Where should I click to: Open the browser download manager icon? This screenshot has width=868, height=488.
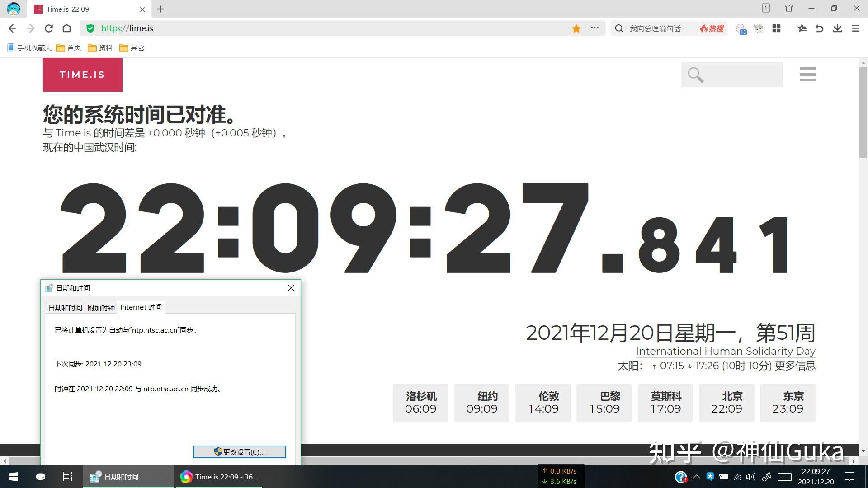pos(837,28)
